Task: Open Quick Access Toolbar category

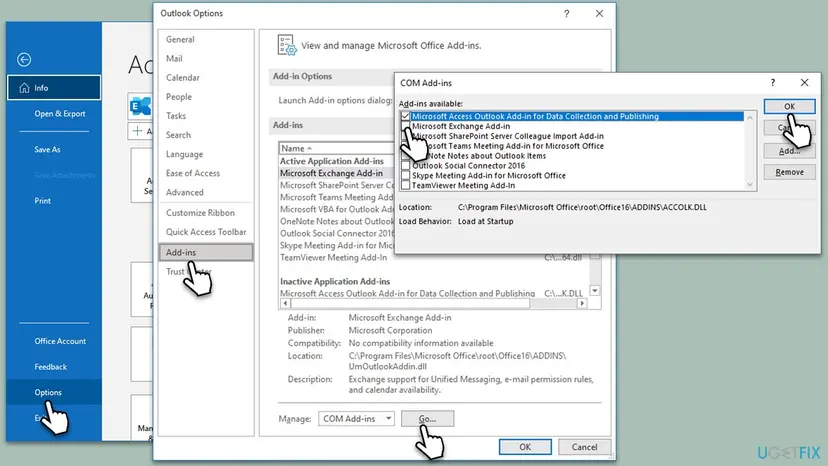Action: (206, 232)
